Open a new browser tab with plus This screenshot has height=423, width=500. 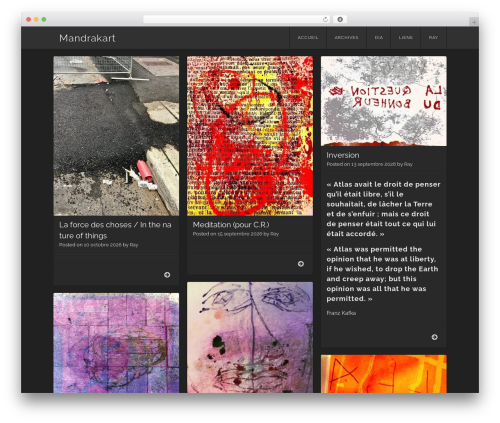(x=474, y=22)
